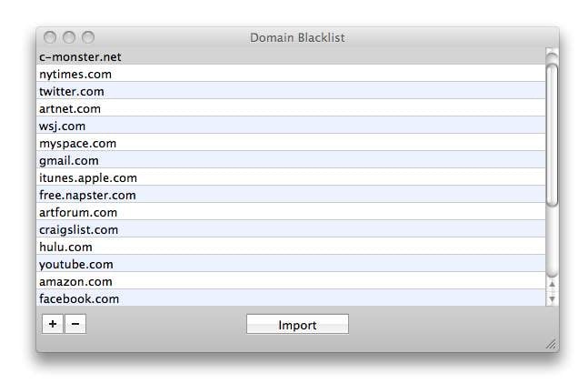Click the scroll up arrow

[x=552, y=286]
